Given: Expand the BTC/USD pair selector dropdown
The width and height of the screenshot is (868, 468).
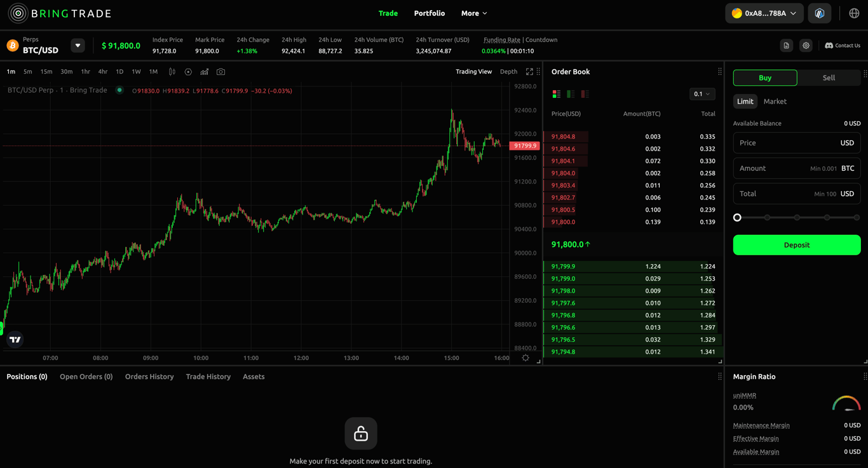Looking at the screenshot, I should [78, 45].
